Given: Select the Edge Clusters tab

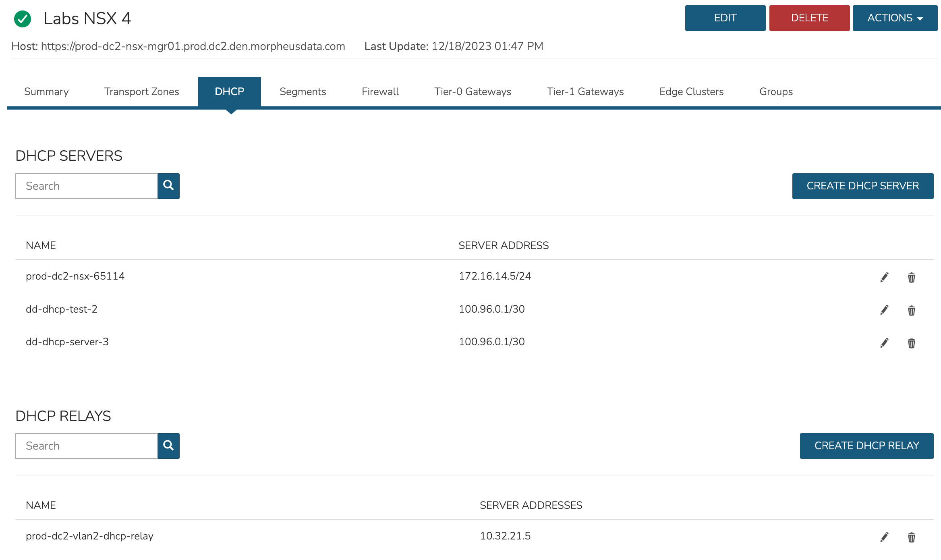Looking at the screenshot, I should click(x=691, y=91).
